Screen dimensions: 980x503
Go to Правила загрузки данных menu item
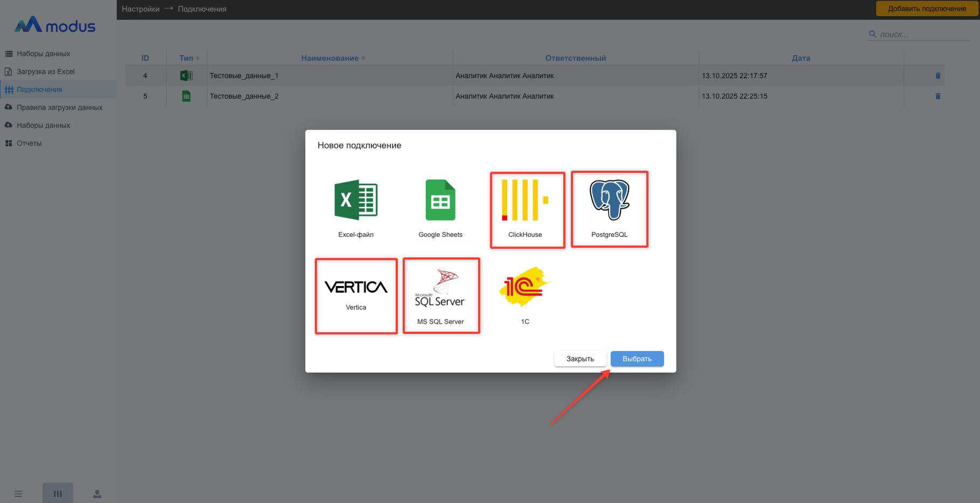(59, 108)
